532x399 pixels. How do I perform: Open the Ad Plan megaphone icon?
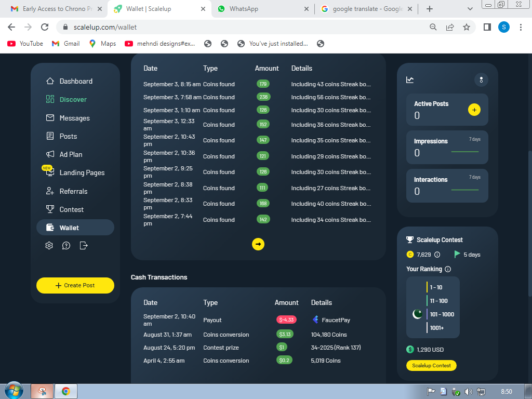pos(50,154)
